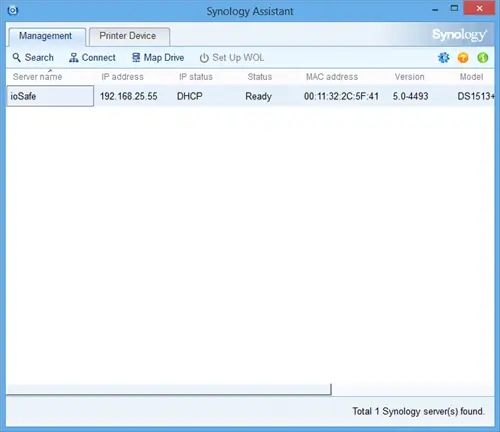Click the IP address 192.168.25.55
The width and height of the screenshot is (500, 432).
point(129,96)
